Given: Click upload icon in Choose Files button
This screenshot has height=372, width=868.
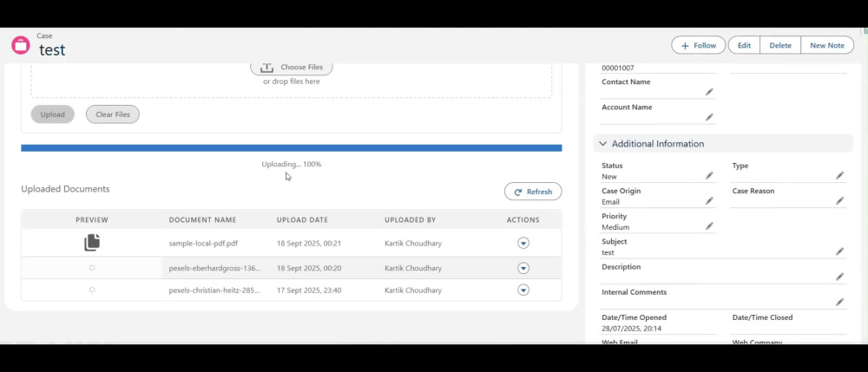Looking at the screenshot, I should (x=266, y=67).
